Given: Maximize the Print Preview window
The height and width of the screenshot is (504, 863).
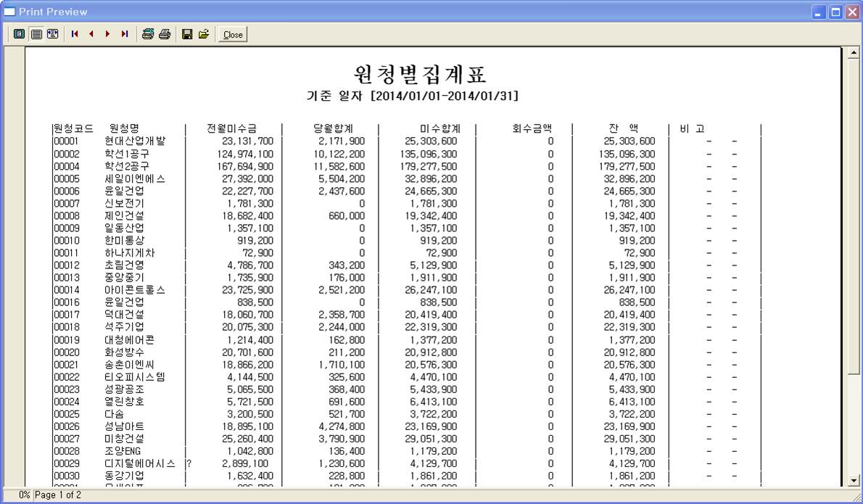Looking at the screenshot, I should point(835,12).
